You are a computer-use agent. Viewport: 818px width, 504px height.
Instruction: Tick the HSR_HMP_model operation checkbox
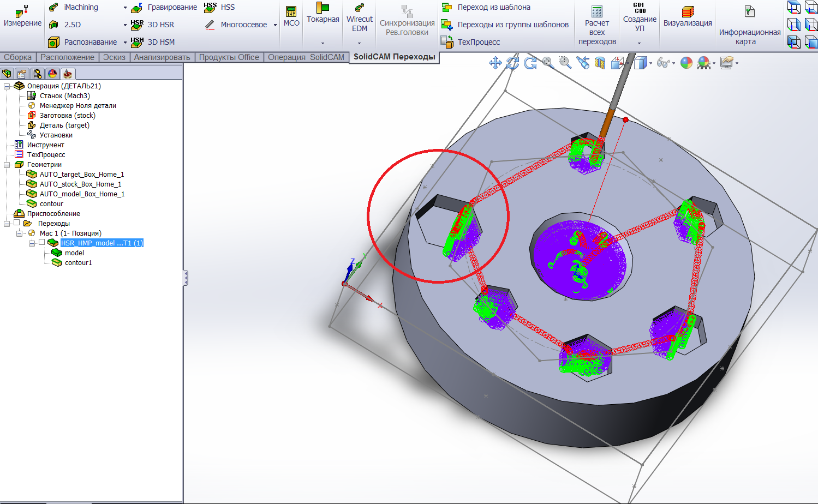pos(41,243)
